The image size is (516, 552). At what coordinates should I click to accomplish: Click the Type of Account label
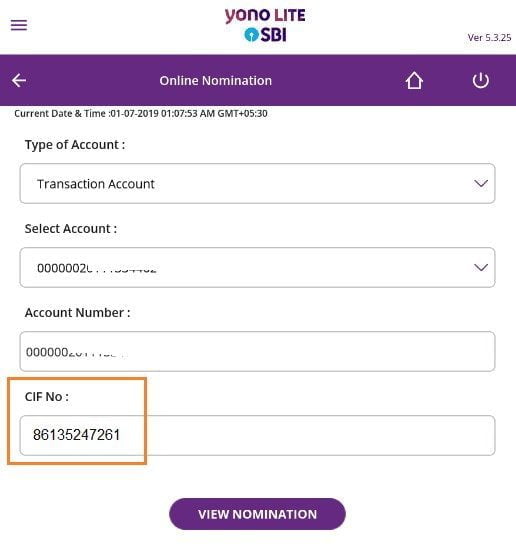[75, 145]
